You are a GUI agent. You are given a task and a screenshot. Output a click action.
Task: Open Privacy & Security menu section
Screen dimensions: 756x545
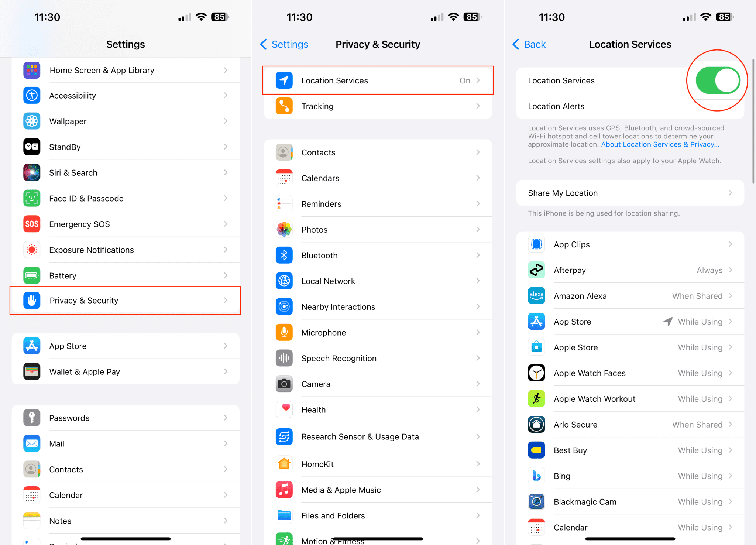click(126, 300)
